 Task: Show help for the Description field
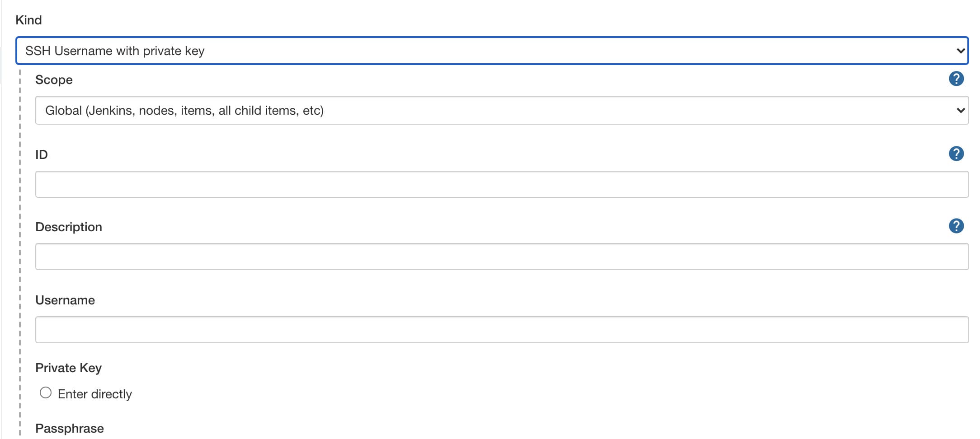coord(956,226)
